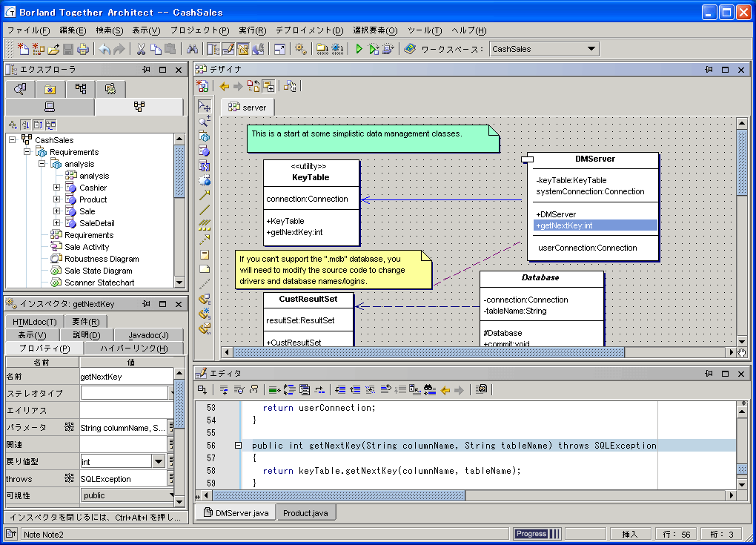
Task: Select the server diagram tab
Action: [x=248, y=107]
